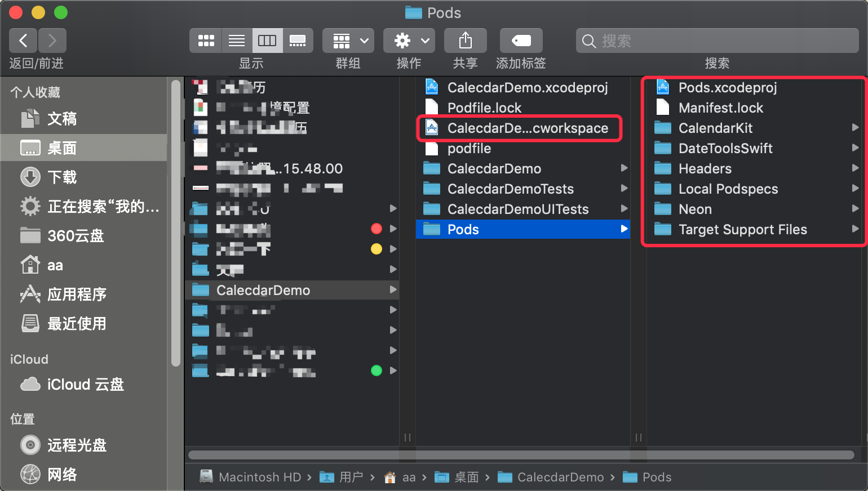The height and width of the screenshot is (491, 868).
Task: Open the group-by dropdown
Action: (x=348, y=41)
